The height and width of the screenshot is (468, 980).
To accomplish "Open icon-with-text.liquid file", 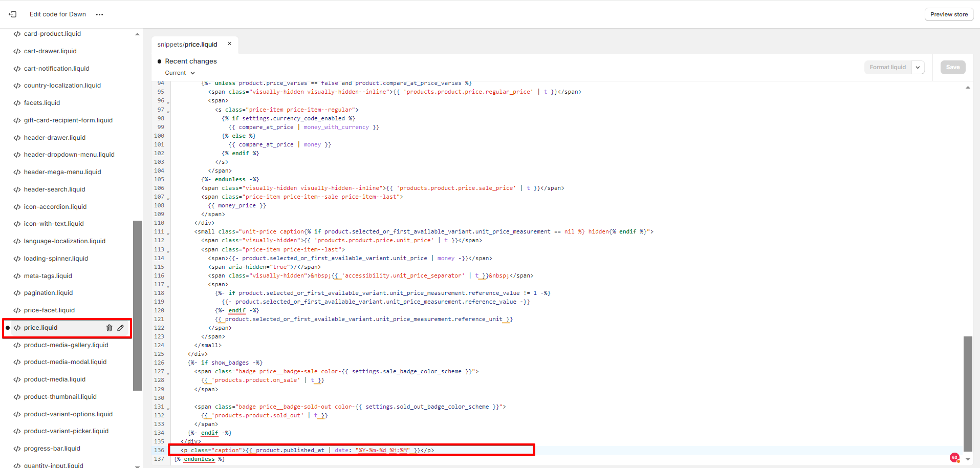I will (54, 224).
